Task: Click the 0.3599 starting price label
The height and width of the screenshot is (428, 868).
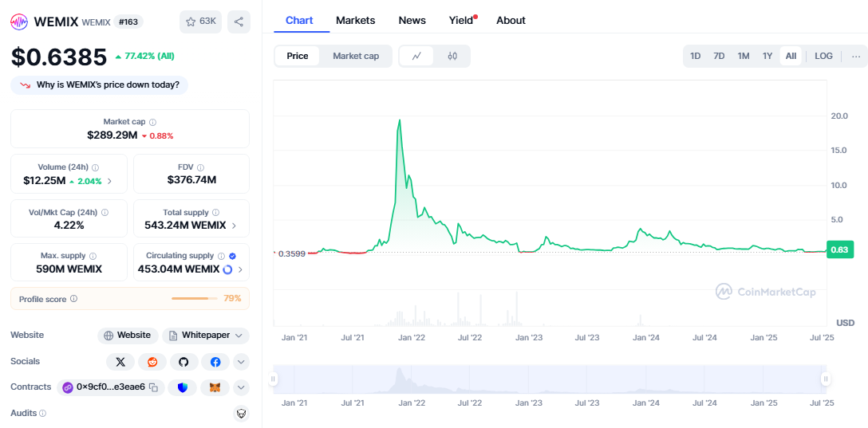Action: click(292, 253)
